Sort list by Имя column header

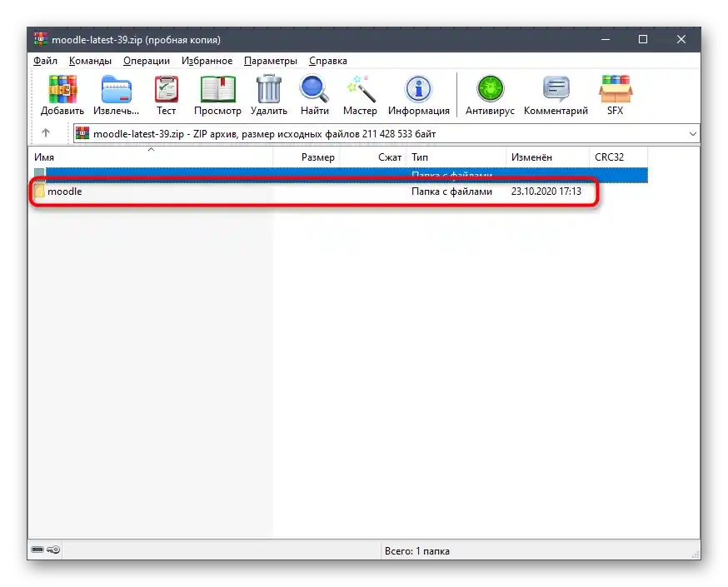click(151, 157)
